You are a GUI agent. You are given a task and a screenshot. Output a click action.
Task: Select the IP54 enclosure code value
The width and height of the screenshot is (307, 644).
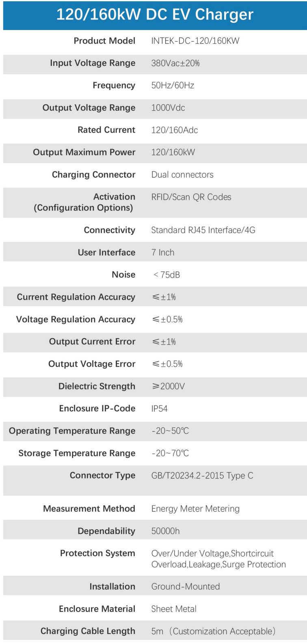click(x=159, y=409)
